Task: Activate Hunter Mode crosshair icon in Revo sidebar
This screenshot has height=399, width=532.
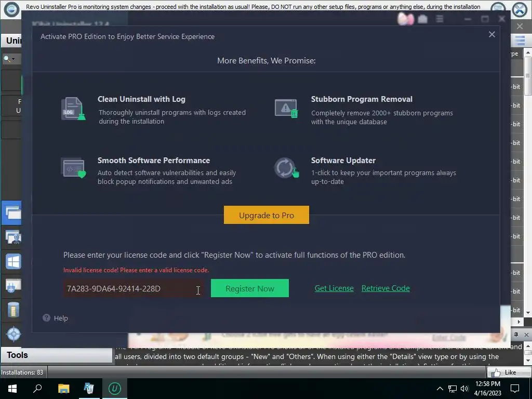Action: (13, 334)
